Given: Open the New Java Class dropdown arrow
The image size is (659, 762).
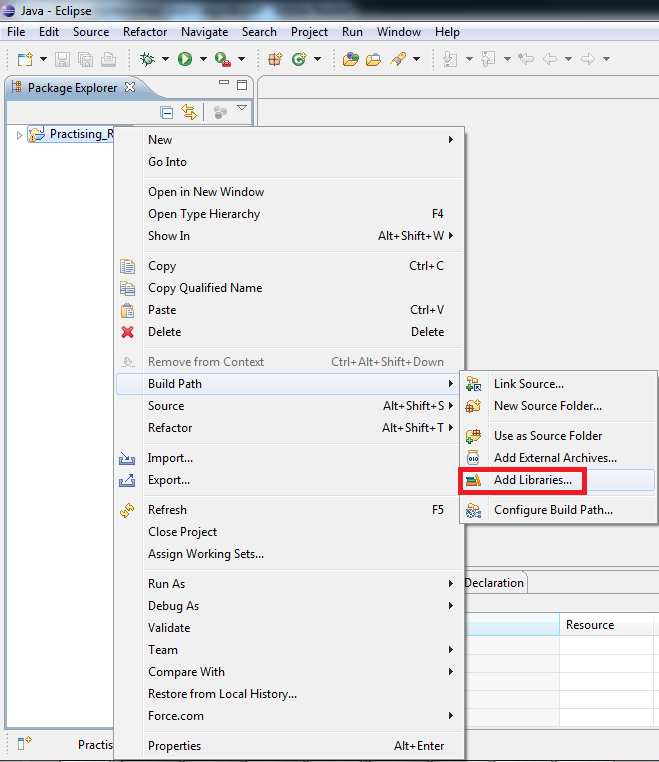Looking at the screenshot, I should (x=317, y=59).
